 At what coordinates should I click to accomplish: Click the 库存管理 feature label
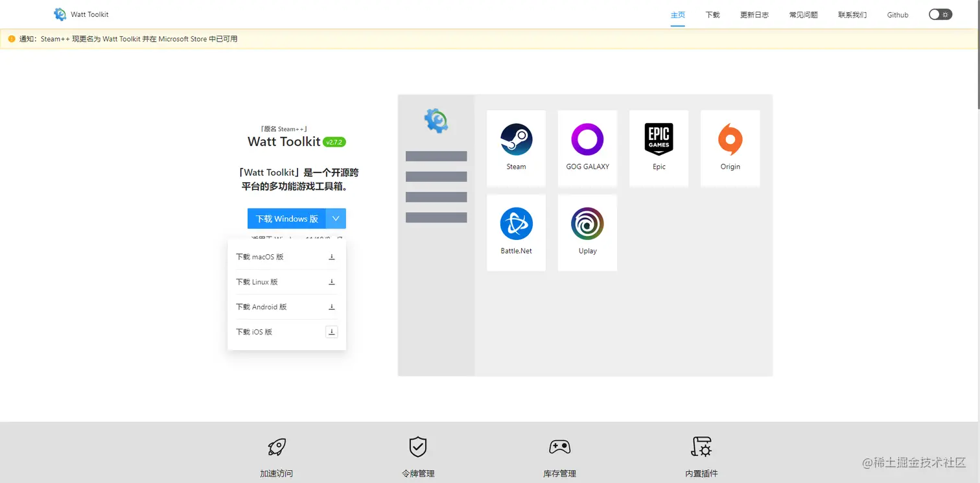tap(559, 474)
